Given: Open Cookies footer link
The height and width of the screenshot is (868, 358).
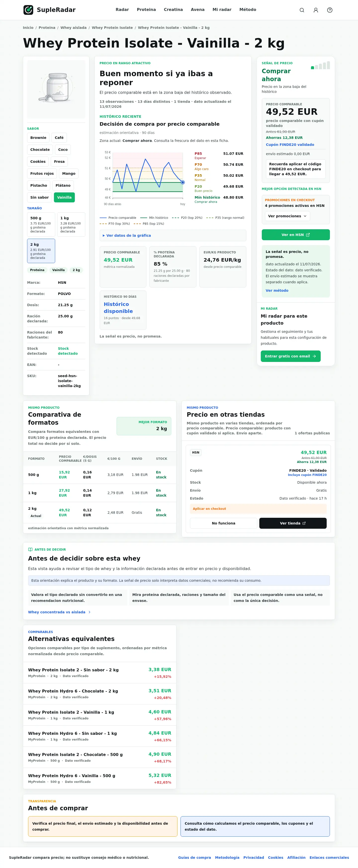Looking at the screenshot, I should (x=275, y=858).
